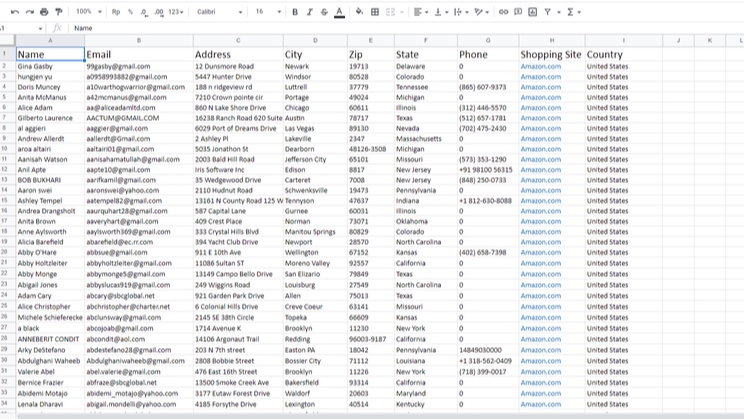Click cell abchristopher@charter.net
Screen dimensions: 744x419
[139, 307]
